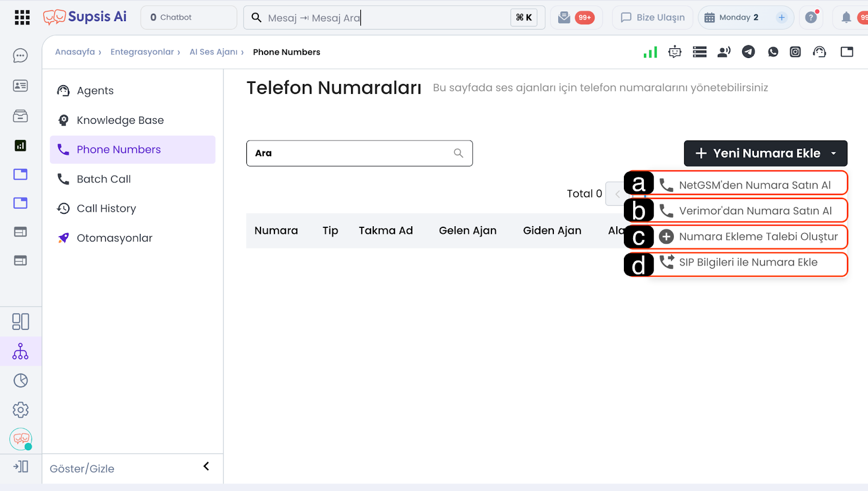The width and height of the screenshot is (868, 491).
Task: Collapse the Göster/Gizle side panel arrow
Action: point(206,467)
